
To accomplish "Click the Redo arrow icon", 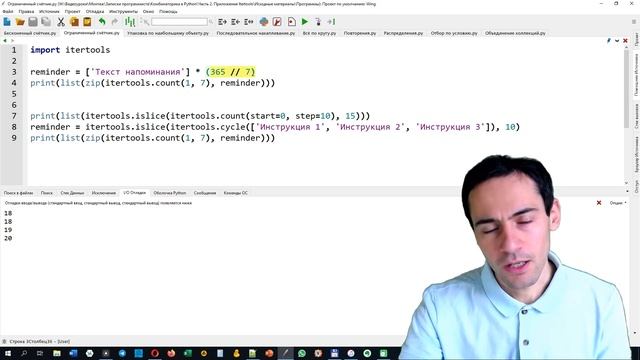I will pos(115,22).
